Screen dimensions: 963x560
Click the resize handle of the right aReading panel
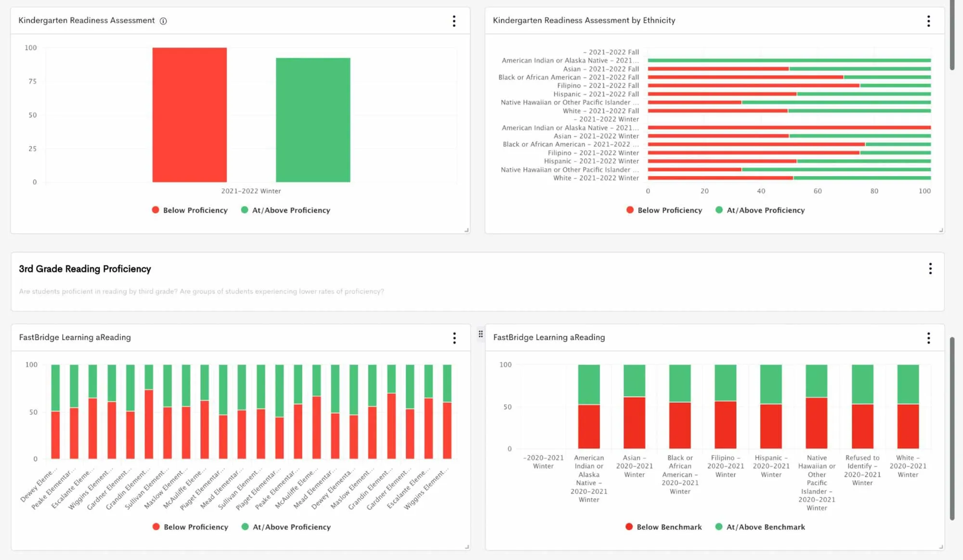pos(940,546)
